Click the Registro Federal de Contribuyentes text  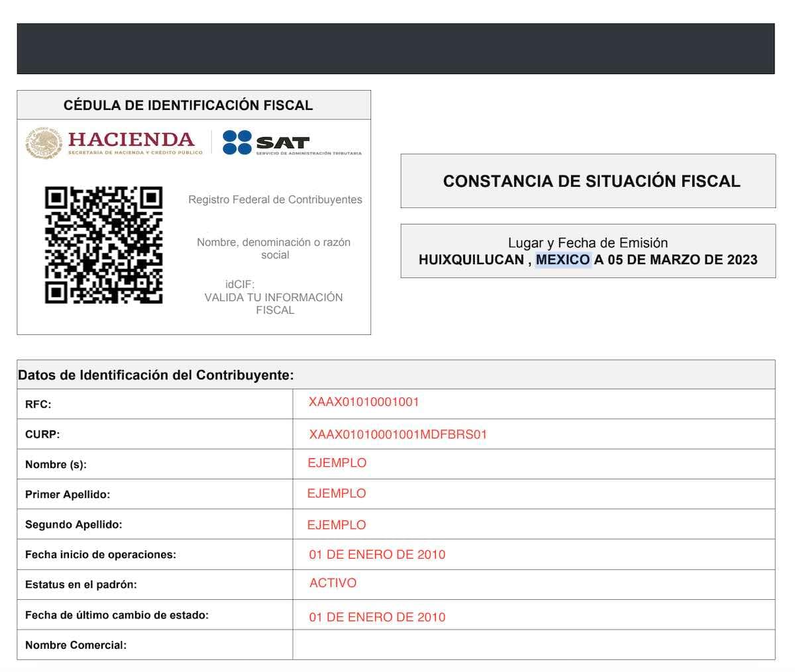point(275,199)
